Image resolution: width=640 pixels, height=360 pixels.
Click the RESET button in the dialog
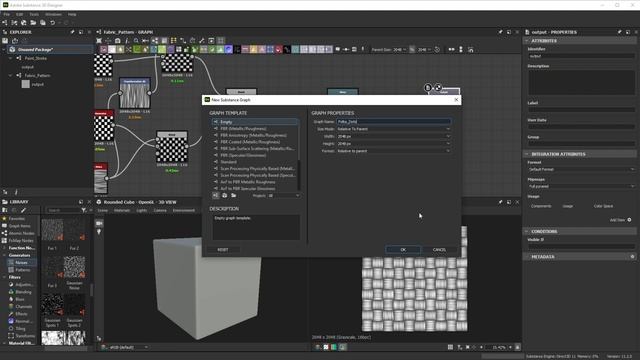tap(223, 249)
